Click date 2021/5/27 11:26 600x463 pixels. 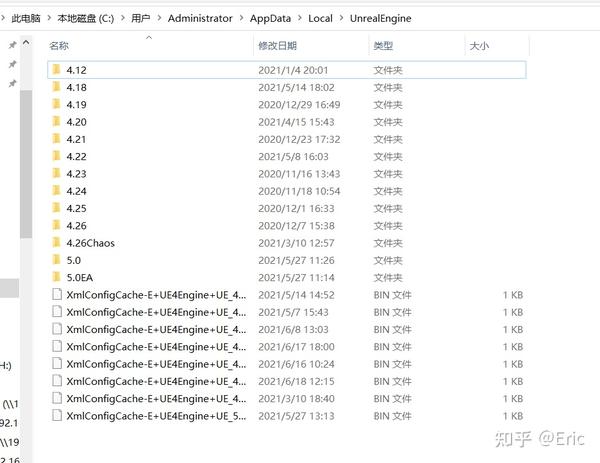(x=296, y=260)
